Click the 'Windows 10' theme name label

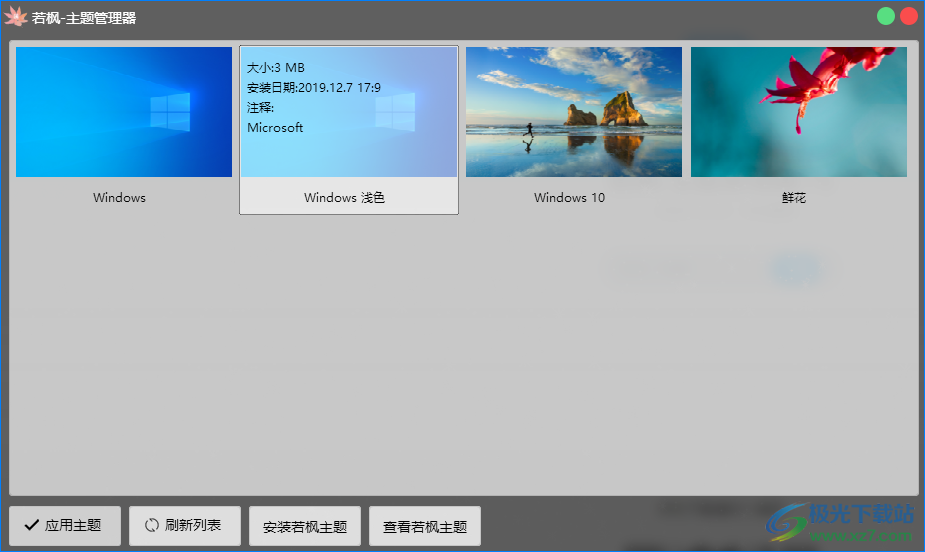tap(569, 198)
